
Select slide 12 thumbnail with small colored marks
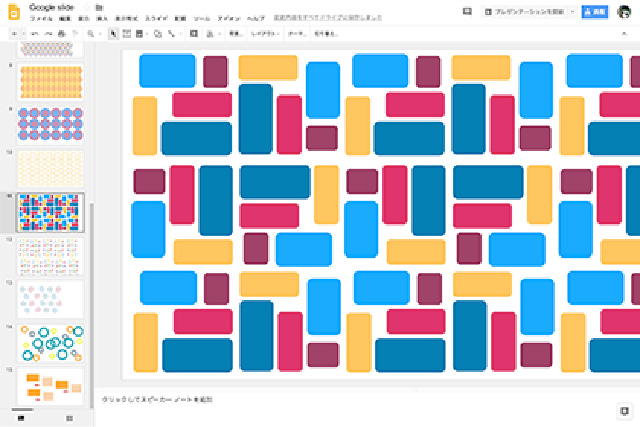tap(51, 256)
